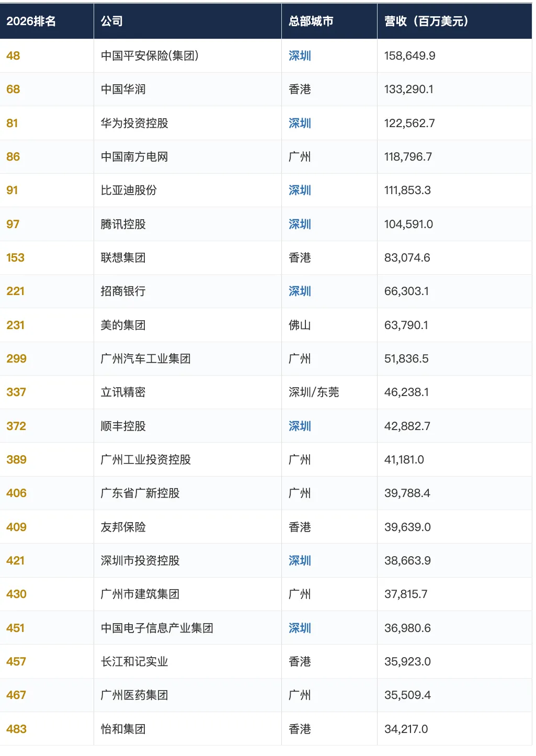Click the 营收（百万美元）column header

(x=426, y=21)
